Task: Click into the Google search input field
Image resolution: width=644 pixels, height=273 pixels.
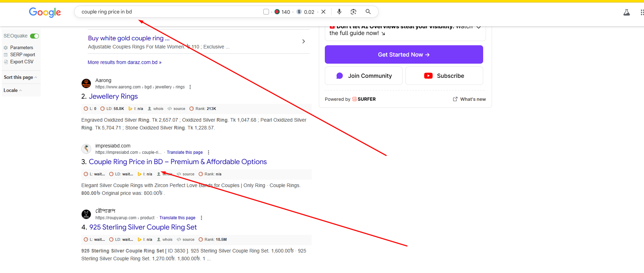Action: [170, 12]
